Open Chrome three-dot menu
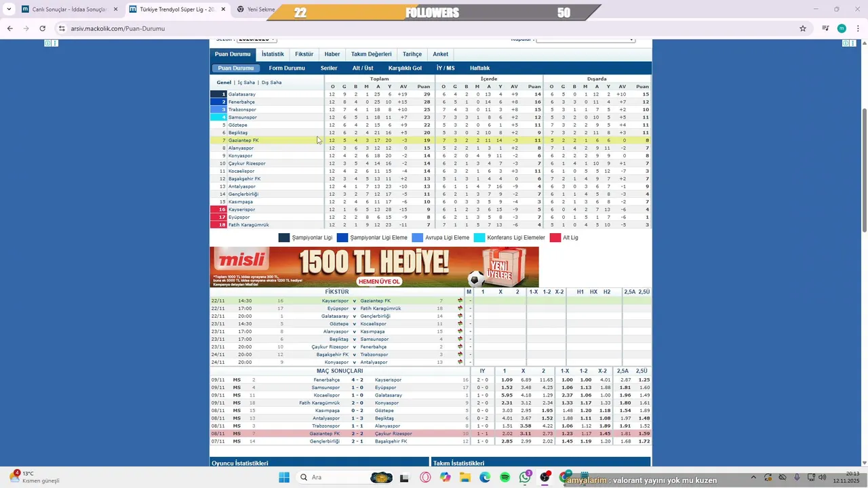 [x=858, y=28]
